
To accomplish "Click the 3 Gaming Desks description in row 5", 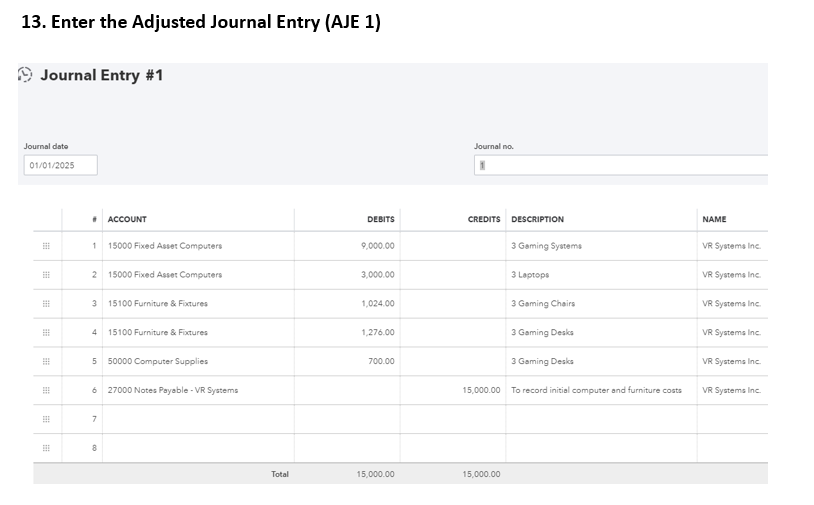I will tap(542, 361).
